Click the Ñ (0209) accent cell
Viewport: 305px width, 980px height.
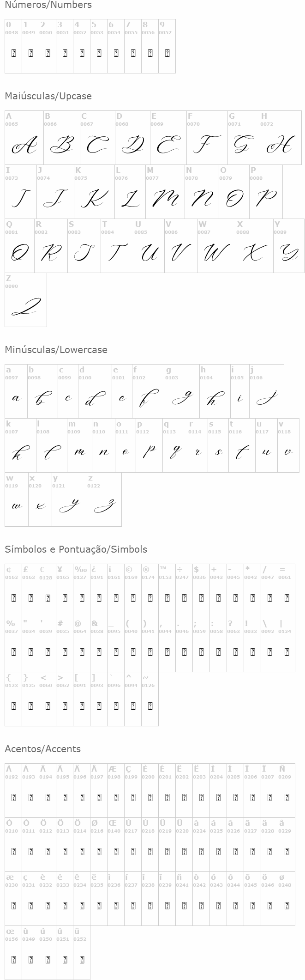[x=287, y=797]
